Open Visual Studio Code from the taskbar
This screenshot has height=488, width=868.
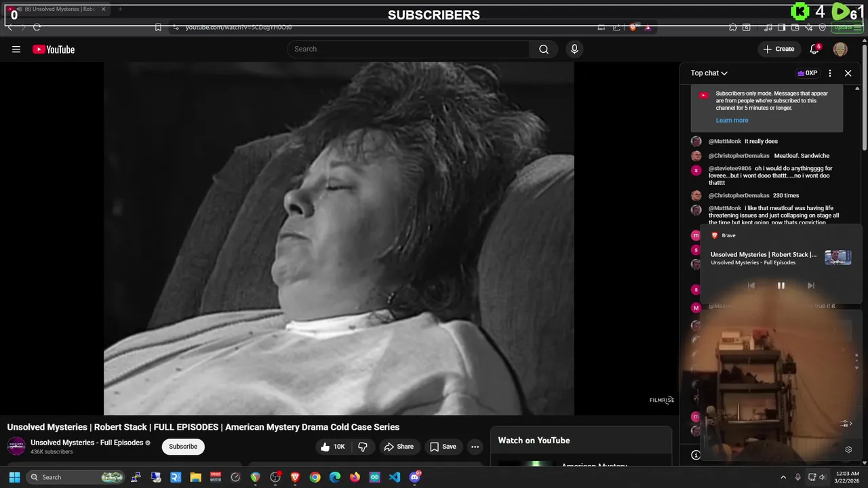[x=395, y=477]
